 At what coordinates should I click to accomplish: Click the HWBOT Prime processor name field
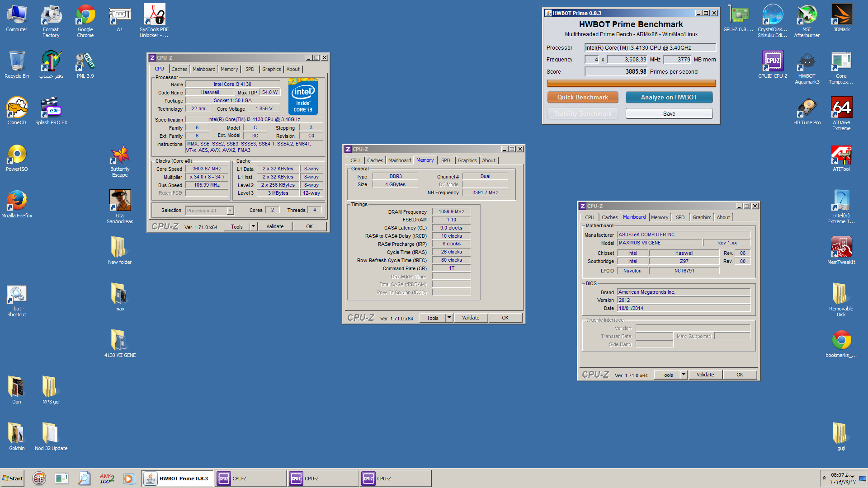[x=650, y=47]
